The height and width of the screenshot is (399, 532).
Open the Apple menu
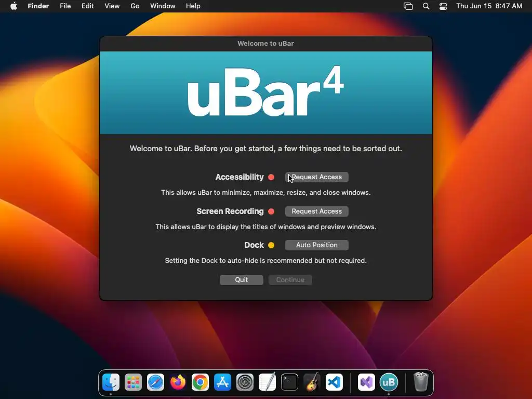pyautogui.click(x=14, y=6)
